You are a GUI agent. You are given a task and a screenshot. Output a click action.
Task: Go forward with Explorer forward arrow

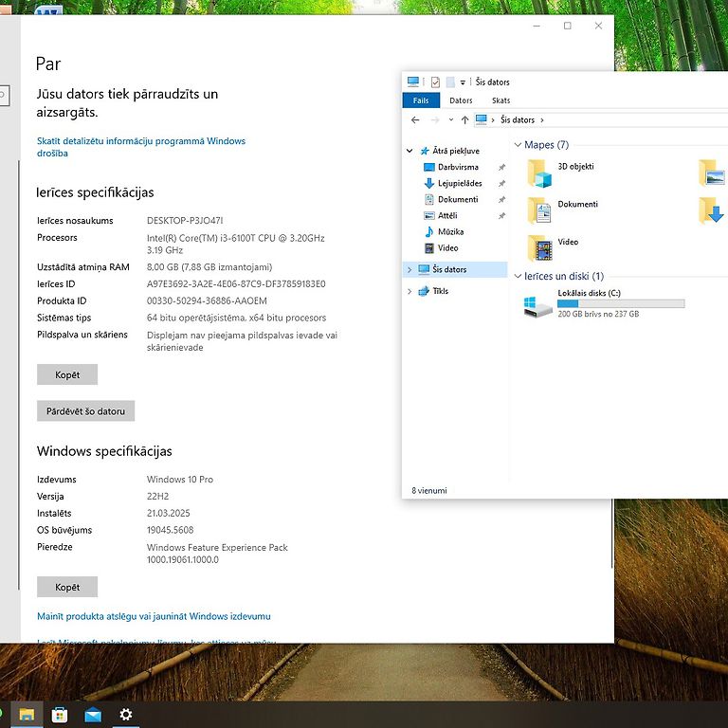point(435,120)
